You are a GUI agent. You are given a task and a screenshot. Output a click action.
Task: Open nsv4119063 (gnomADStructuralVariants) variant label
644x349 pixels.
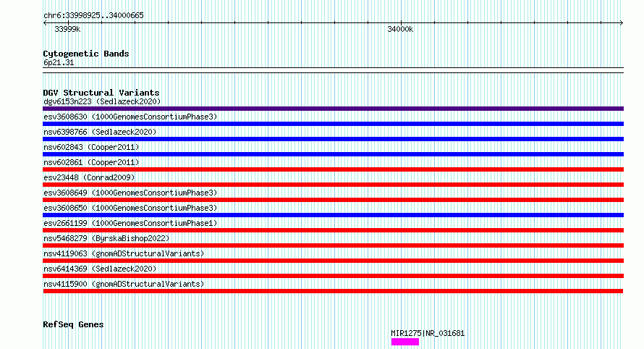click(x=124, y=253)
